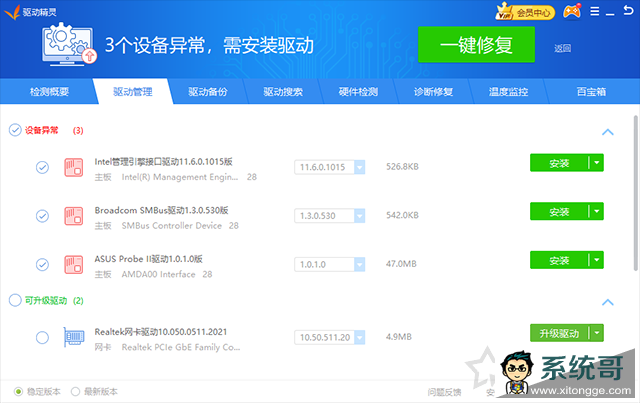This screenshot has width=640, height=403.
Task: Click the 问题反馈 link
Action: (444, 392)
